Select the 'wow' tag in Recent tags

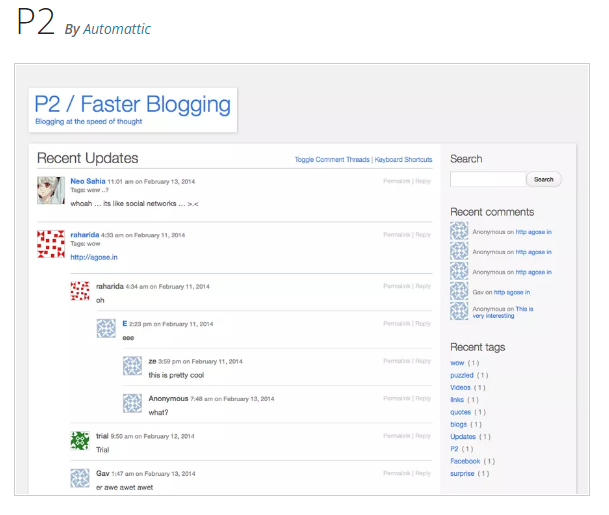pos(457,363)
